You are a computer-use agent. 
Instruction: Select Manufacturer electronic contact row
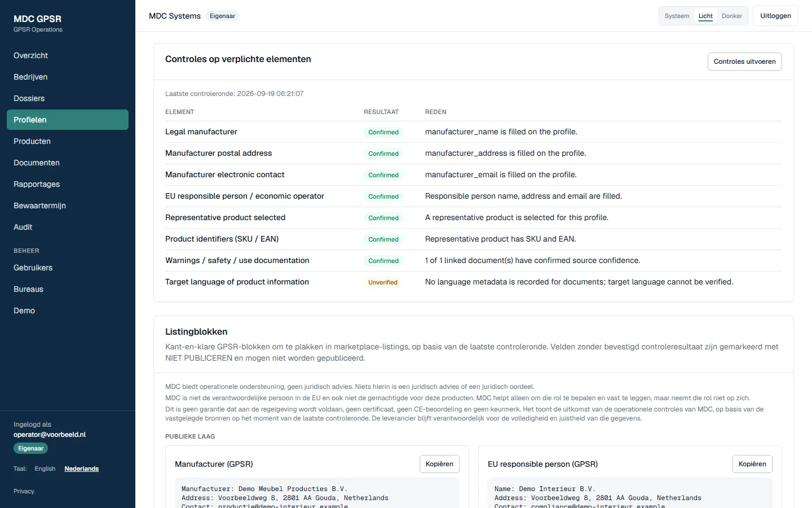tap(224, 174)
